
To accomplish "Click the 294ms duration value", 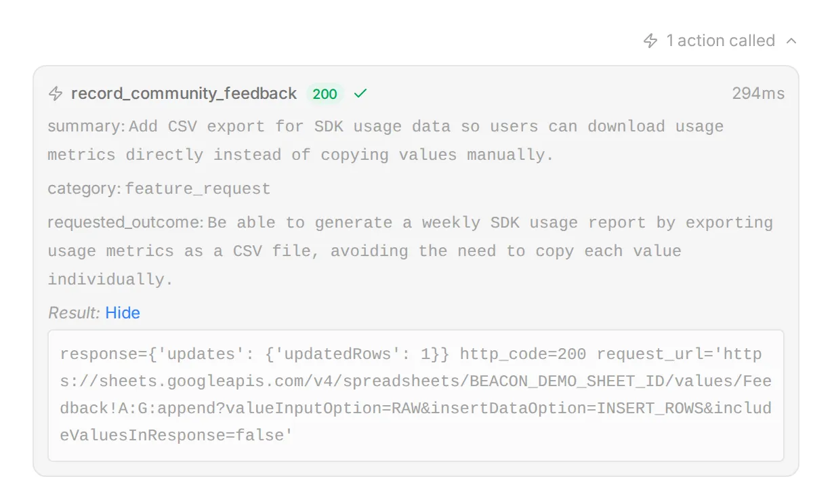I will coord(758,93).
